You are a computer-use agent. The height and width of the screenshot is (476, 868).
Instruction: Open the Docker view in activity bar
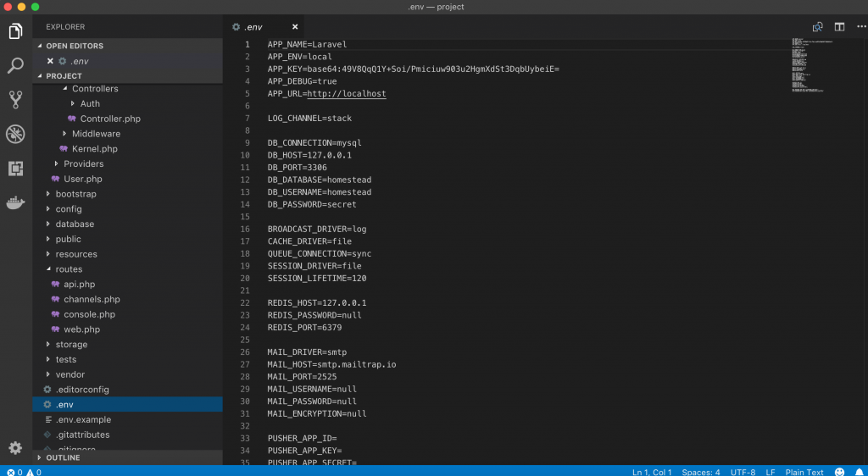(x=15, y=203)
